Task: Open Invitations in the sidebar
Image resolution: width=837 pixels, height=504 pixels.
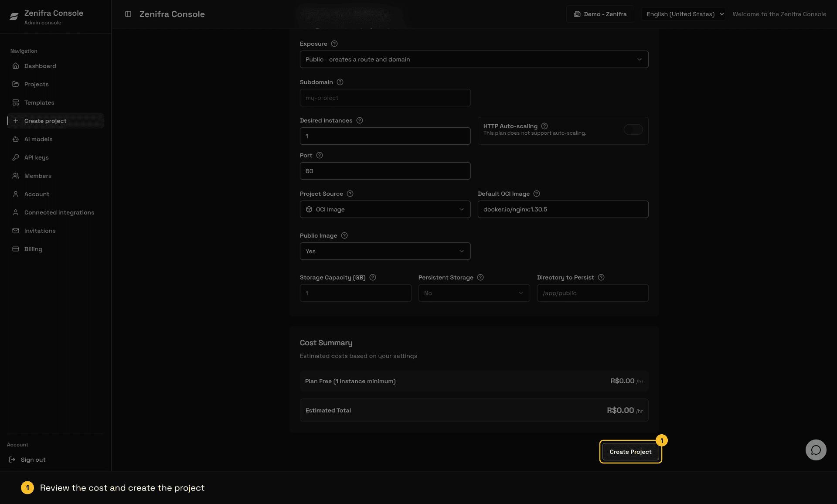Action: click(x=55, y=231)
